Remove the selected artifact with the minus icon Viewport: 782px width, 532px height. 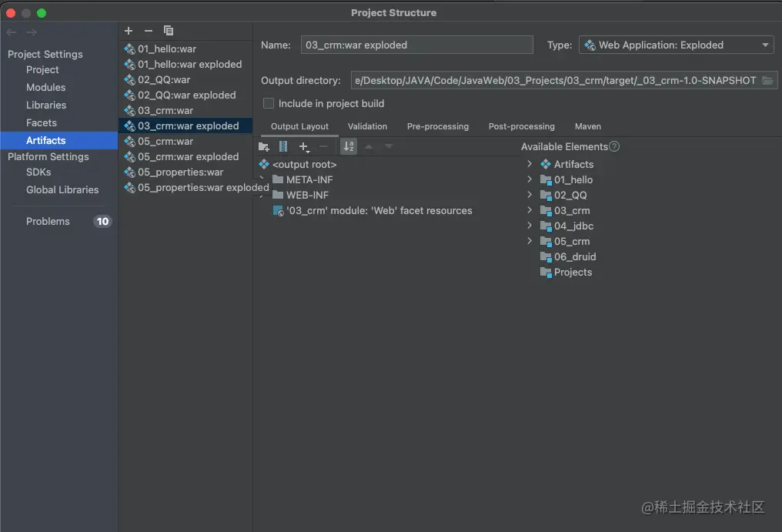[149, 31]
